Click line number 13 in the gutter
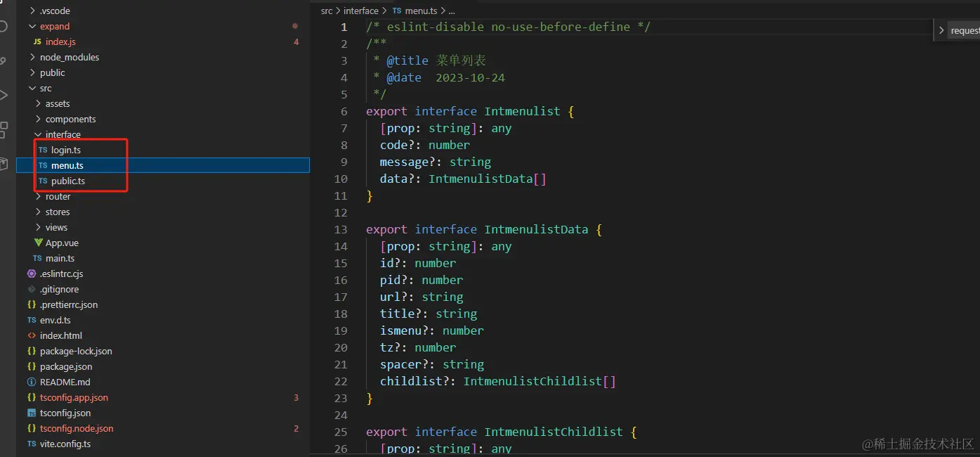980x457 pixels. coord(341,230)
